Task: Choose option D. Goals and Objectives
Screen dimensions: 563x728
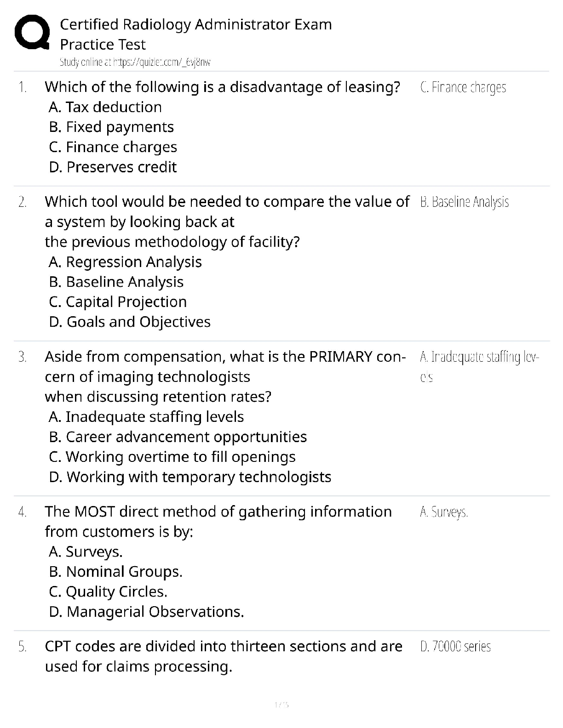Action: pos(130,322)
